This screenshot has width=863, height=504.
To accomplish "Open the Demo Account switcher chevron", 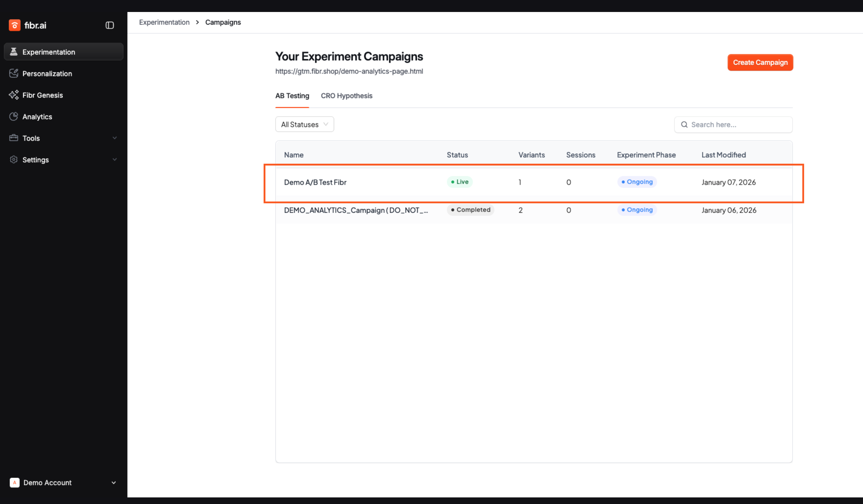I will 114,482.
